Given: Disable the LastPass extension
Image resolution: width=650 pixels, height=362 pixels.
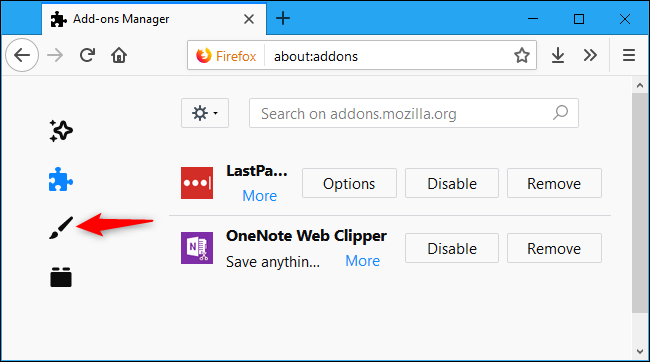Looking at the screenshot, I should (452, 183).
